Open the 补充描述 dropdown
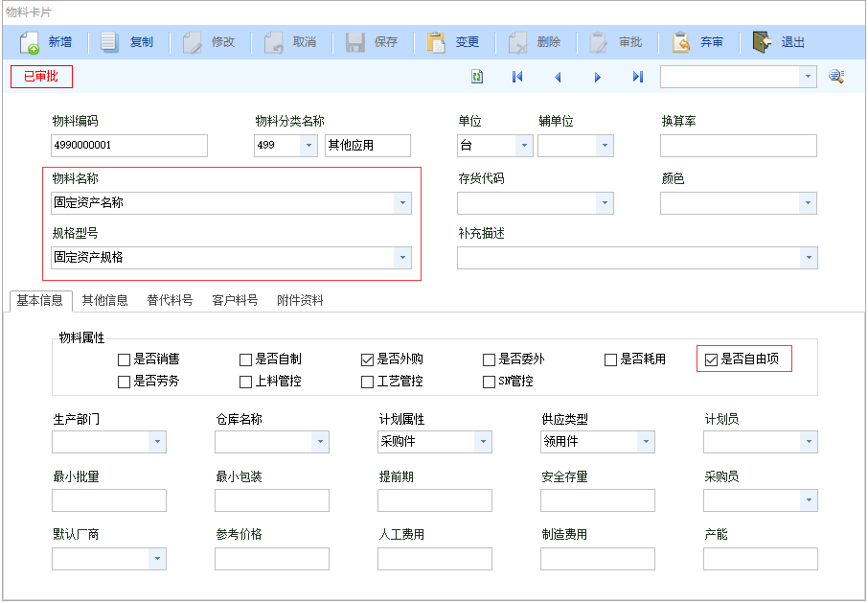This screenshot has width=868, height=603. 809,258
